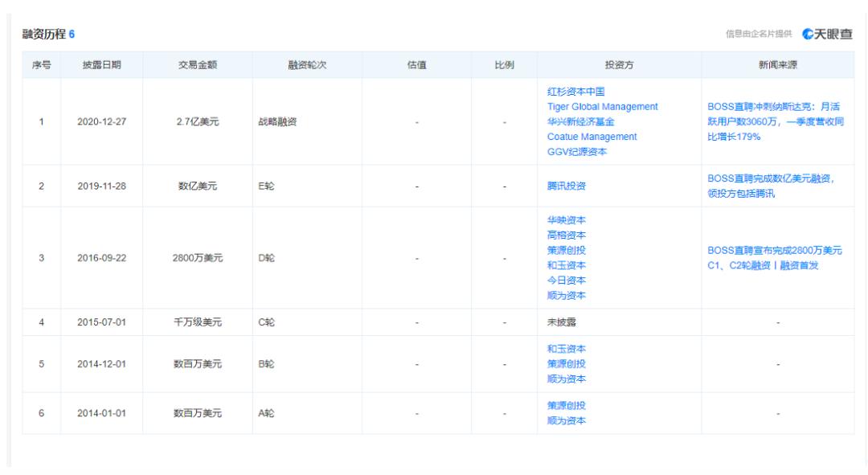Screen dimensions: 868x475
Task: Click the 融资历程 section title
Action: coord(44,34)
